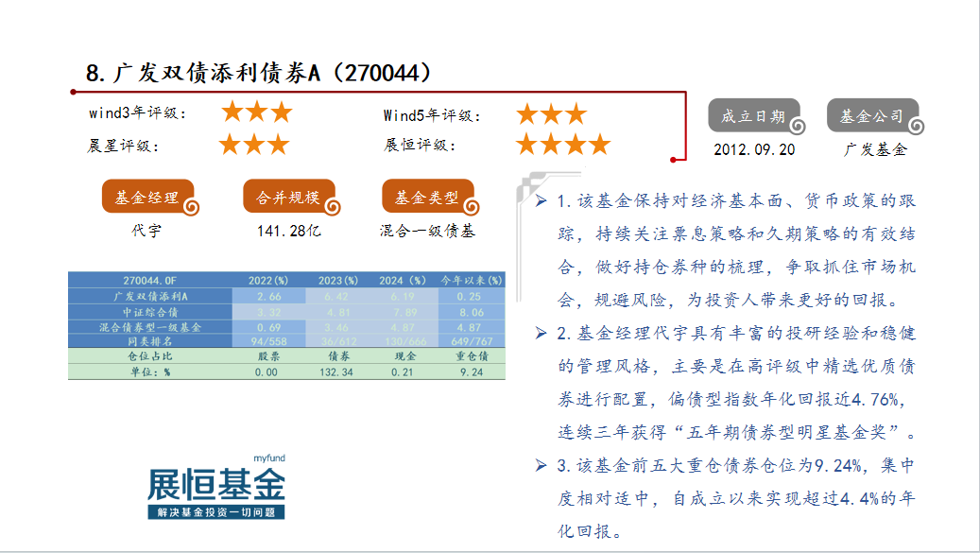Viewport: 980px width, 553px height.
Task: Click the 展恒基金 myfund logo
Action: coord(216,488)
